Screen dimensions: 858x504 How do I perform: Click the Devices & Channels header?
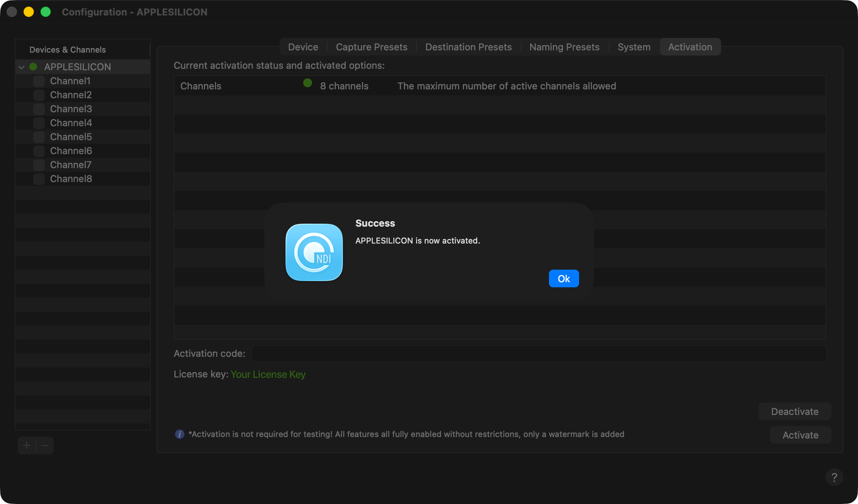click(x=68, y=50)
